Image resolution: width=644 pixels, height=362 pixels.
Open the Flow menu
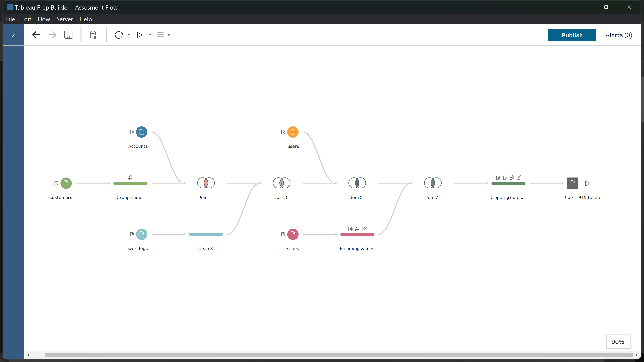tap(44, 19)
